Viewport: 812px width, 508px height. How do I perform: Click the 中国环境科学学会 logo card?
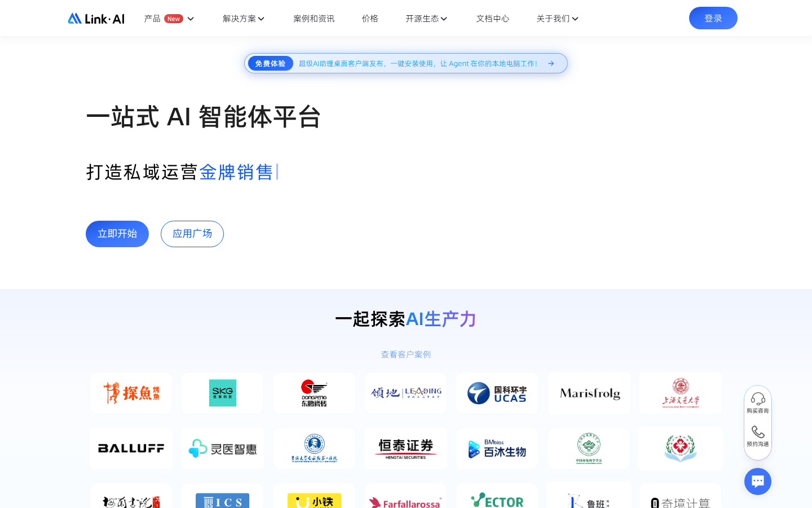tap(589, 448)
